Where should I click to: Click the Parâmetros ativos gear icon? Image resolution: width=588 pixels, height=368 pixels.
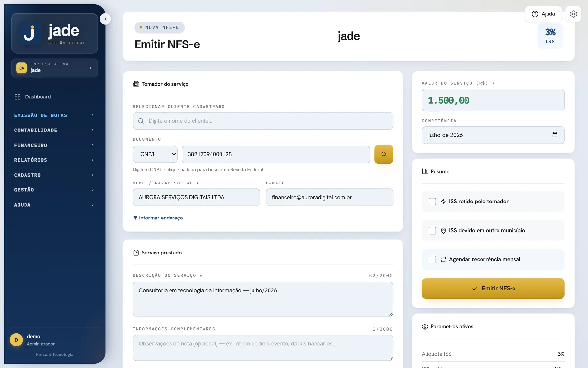(x=425, y=326)
